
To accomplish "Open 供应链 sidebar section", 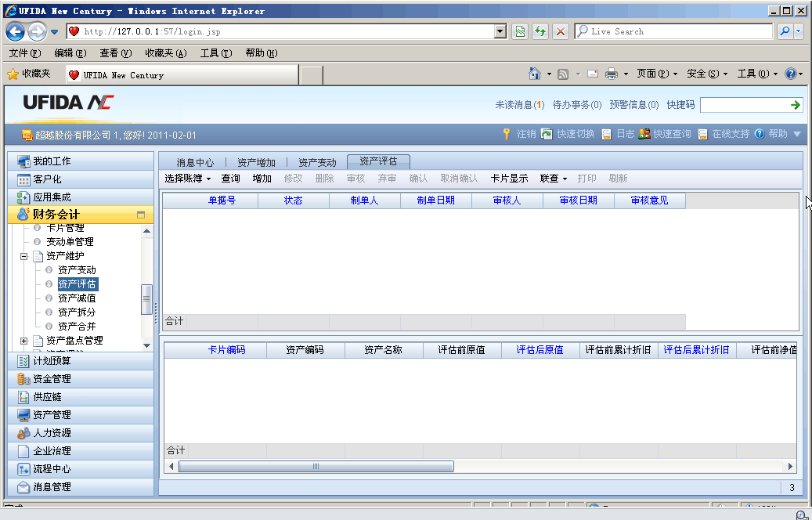I will pyautogui.click(x=81, y=397).
